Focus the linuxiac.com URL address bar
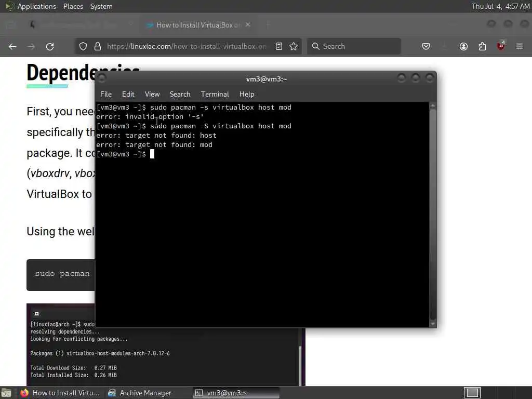 [x=187, y=46]
